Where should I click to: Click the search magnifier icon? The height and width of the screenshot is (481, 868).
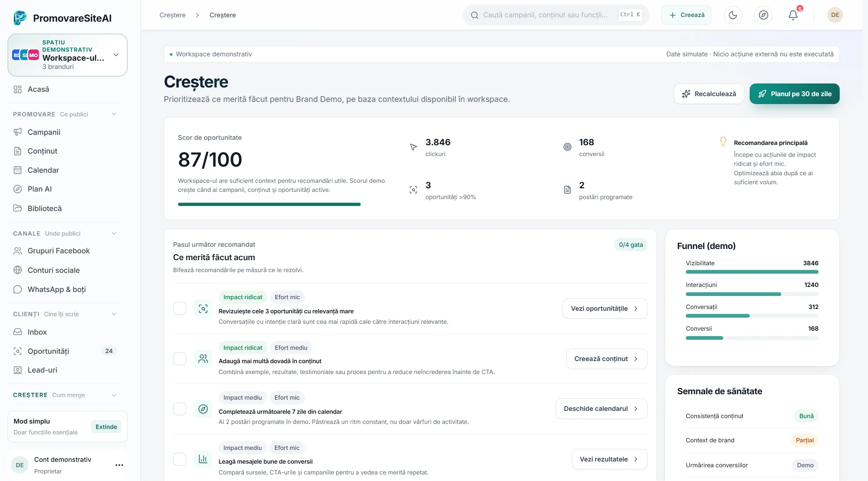(x=475, y=15)
